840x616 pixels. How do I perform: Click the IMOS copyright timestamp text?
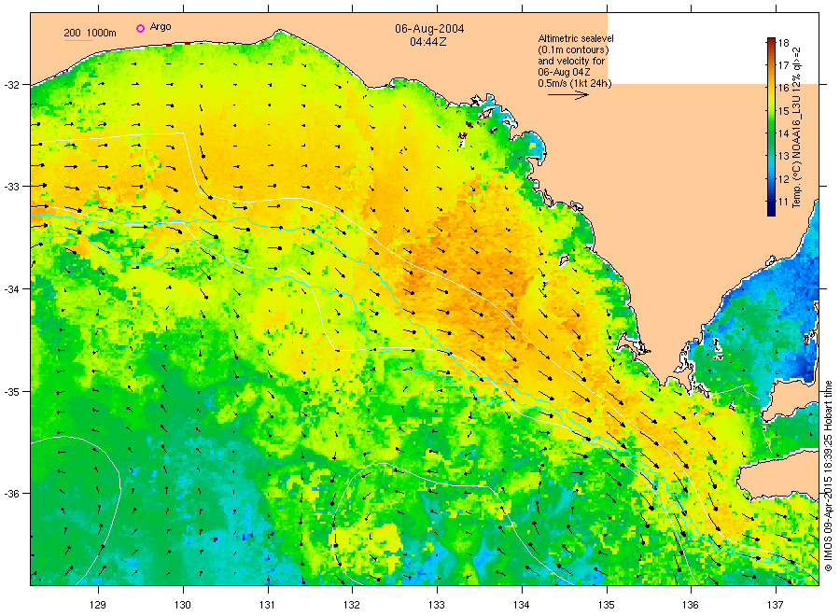pyautogui.click(x=828, y=476)
